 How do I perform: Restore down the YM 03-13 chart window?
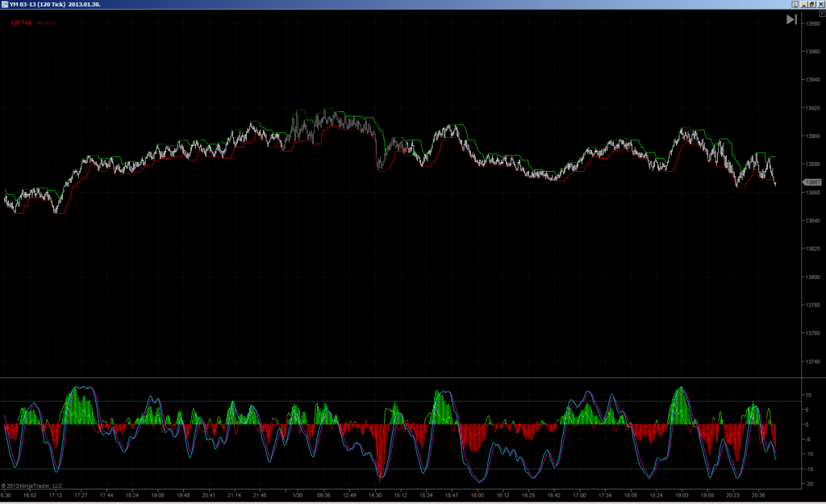[812, 4]
